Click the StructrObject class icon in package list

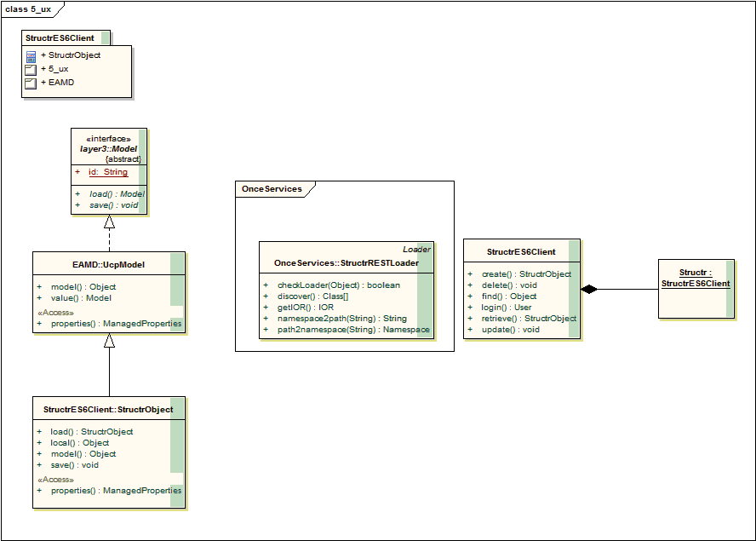click(31, 56)
